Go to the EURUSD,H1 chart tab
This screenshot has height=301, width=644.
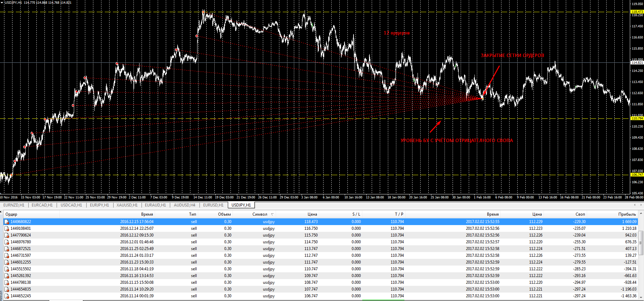(213, 205)
